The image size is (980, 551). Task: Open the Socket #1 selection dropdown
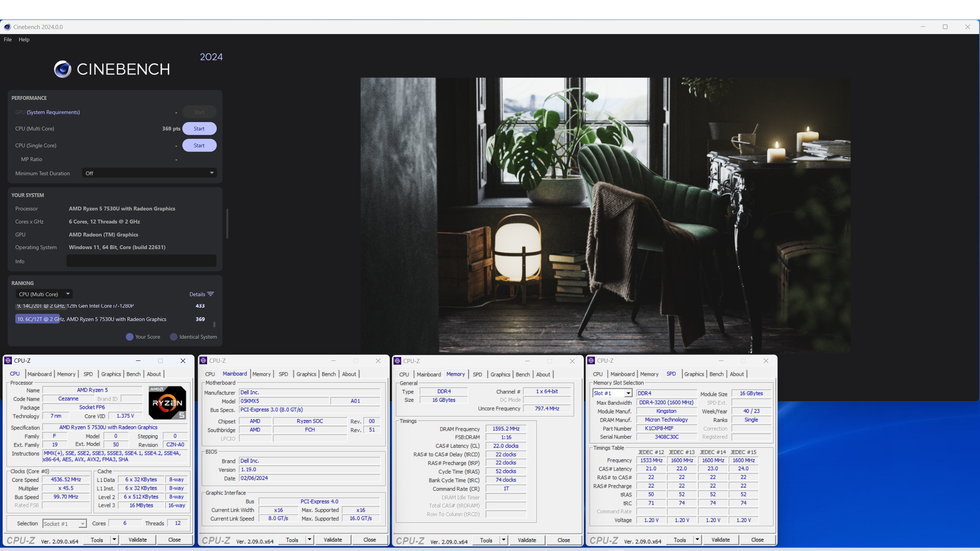[64, 523]
